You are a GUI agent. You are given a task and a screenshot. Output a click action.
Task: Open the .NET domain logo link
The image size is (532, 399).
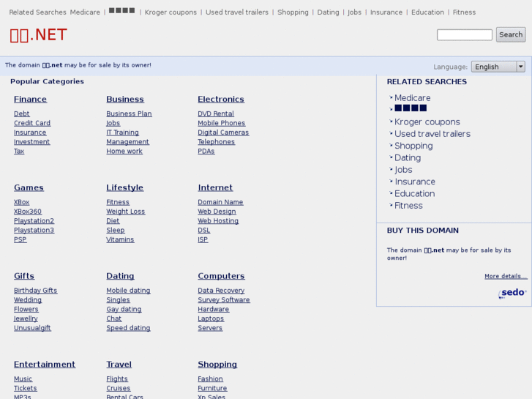coord(38,35)
